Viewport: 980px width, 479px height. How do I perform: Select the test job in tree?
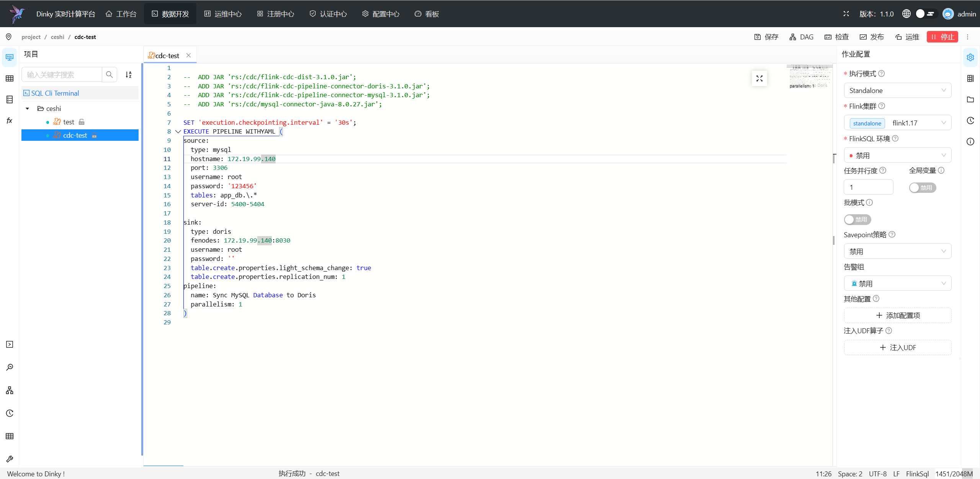tap(69, 122)
